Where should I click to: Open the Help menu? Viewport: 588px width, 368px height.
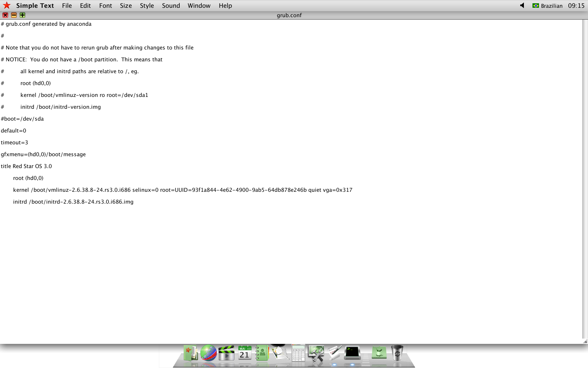coord(225,6)
